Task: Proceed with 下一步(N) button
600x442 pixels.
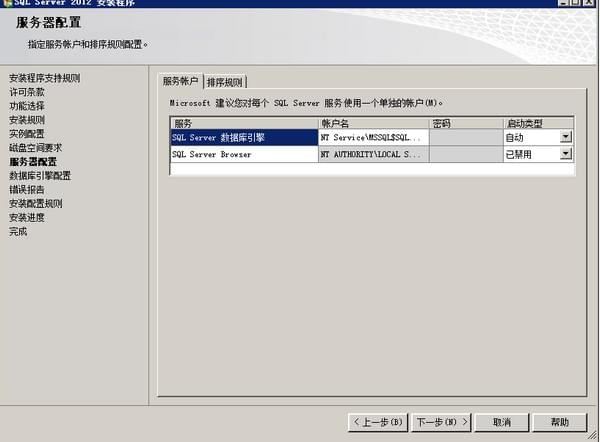Action: (441, 422)
